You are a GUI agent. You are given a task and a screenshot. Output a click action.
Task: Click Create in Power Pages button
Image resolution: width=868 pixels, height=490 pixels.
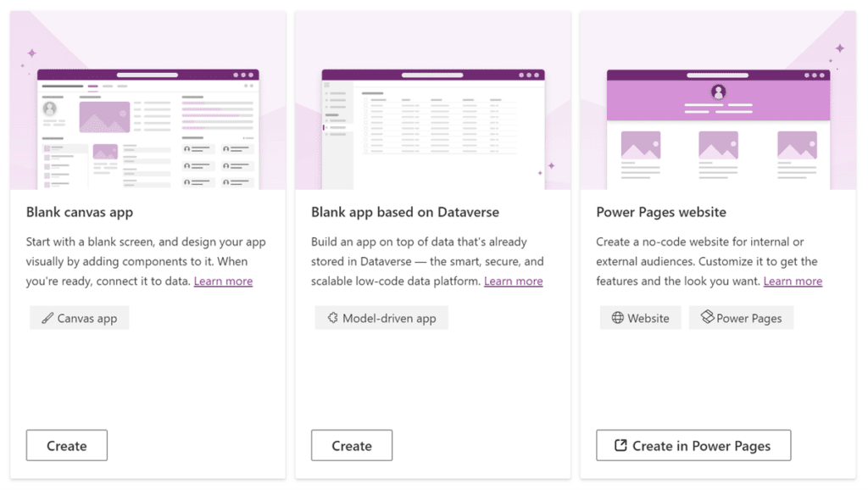tap(693, 445)
